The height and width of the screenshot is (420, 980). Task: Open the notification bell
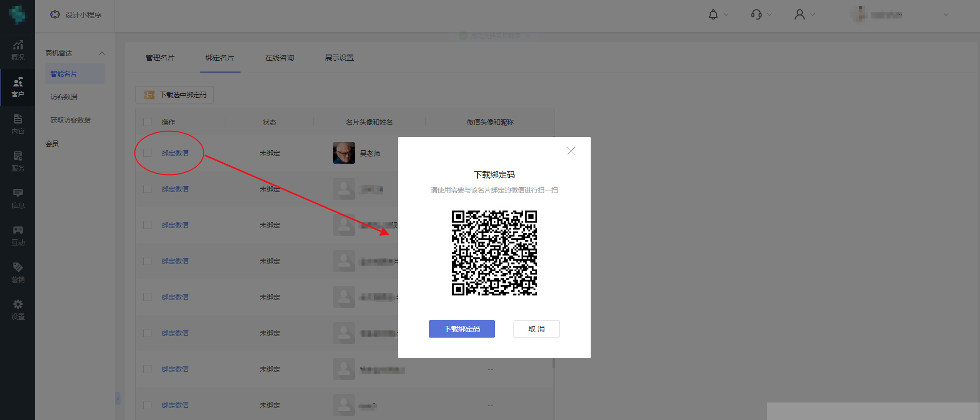tap(713, 14)
